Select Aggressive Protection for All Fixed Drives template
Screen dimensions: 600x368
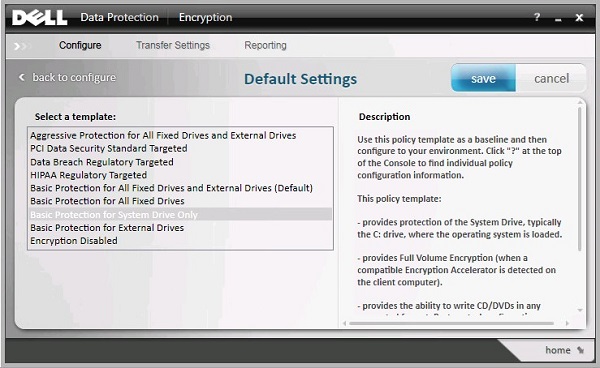(x=163, y=135)
